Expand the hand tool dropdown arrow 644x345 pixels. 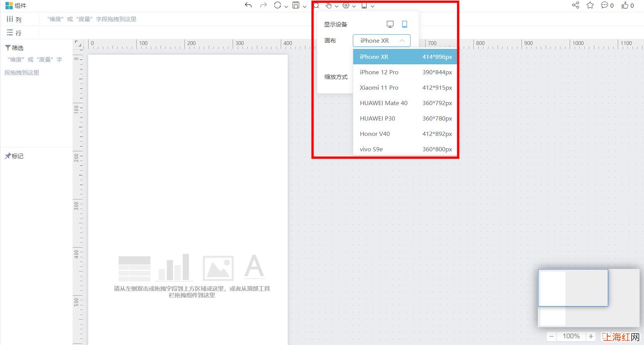click(x=337, y=6)
